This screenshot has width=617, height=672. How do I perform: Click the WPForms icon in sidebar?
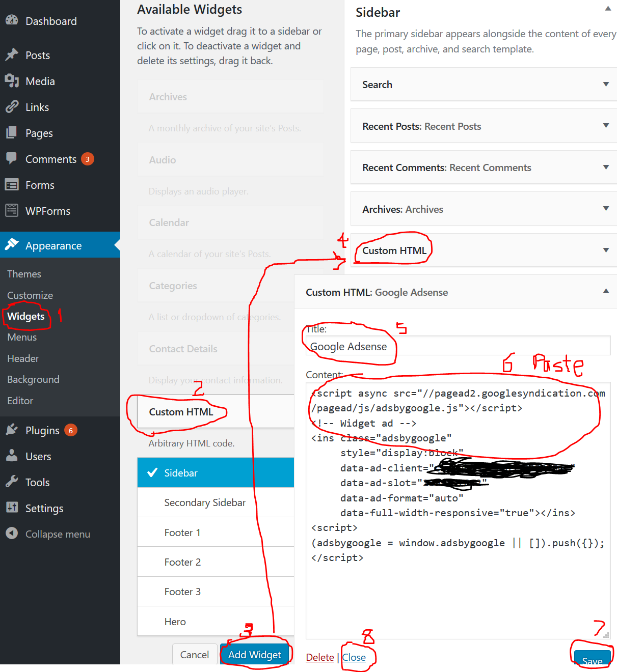(x=12, y=211)
